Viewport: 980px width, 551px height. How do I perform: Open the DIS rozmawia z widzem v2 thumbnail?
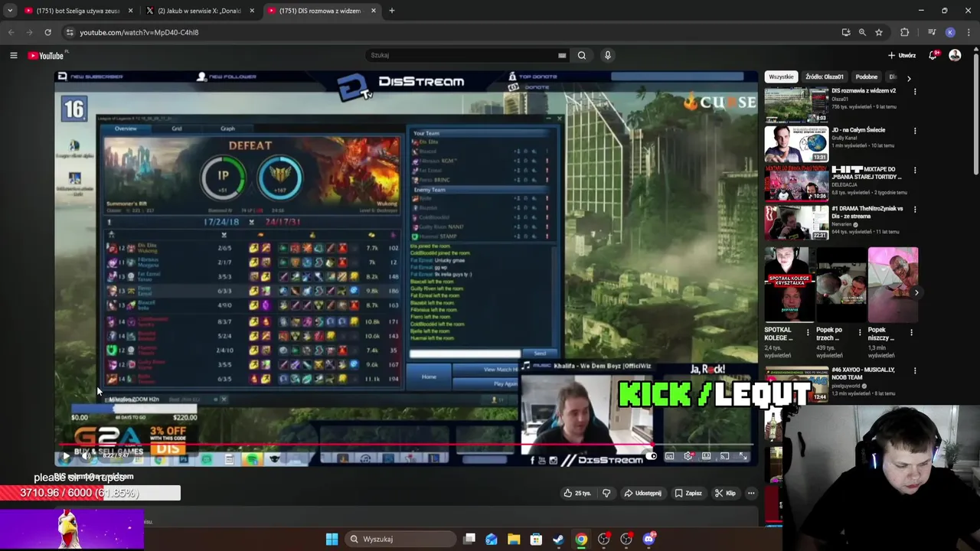point(796,105)
